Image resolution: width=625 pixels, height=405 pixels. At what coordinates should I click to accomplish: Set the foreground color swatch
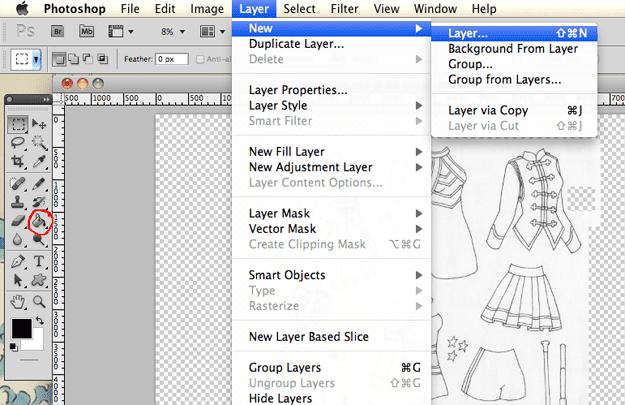[22, 329]
